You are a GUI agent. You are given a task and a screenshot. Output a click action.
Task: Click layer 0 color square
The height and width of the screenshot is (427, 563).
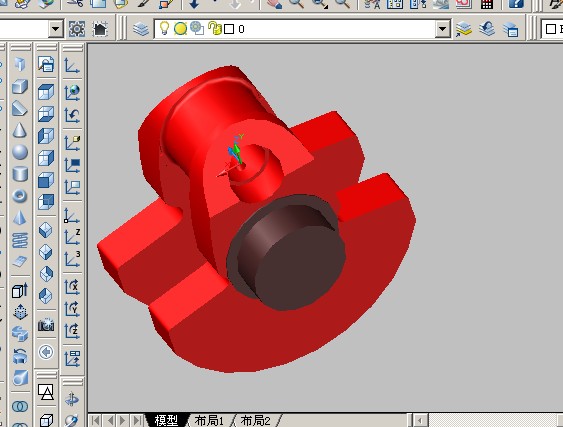[229, 29]
